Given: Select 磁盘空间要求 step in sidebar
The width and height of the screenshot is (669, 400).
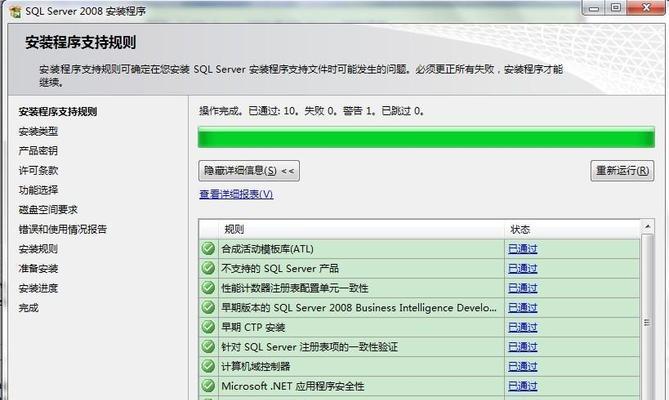Looking at the screenshot, I should (48, 209).
